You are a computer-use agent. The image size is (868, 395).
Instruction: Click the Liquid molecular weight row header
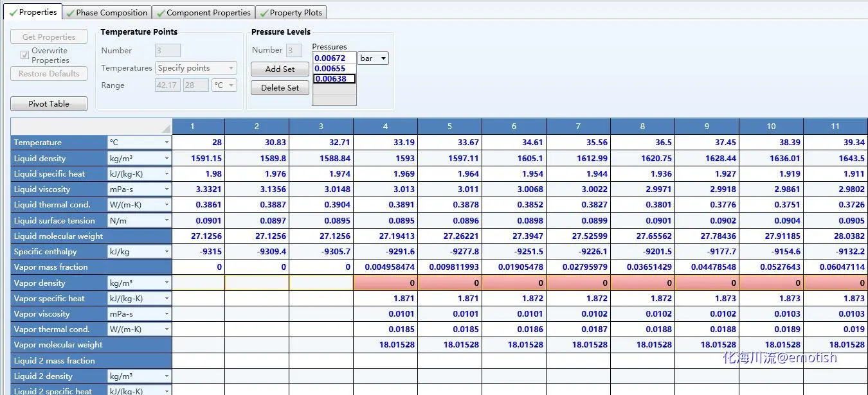click(x=91, y=236)
